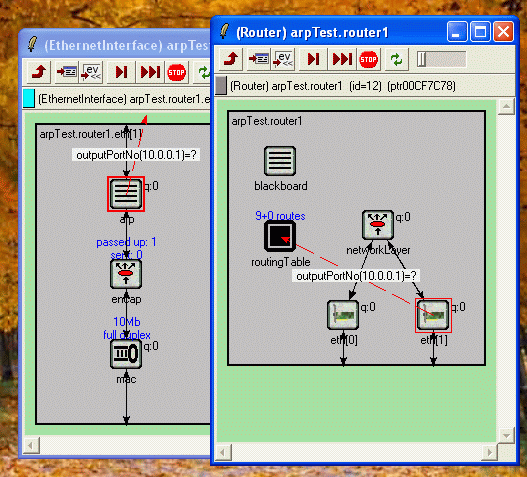Click the STOP button in Router window

pos(368,59)
